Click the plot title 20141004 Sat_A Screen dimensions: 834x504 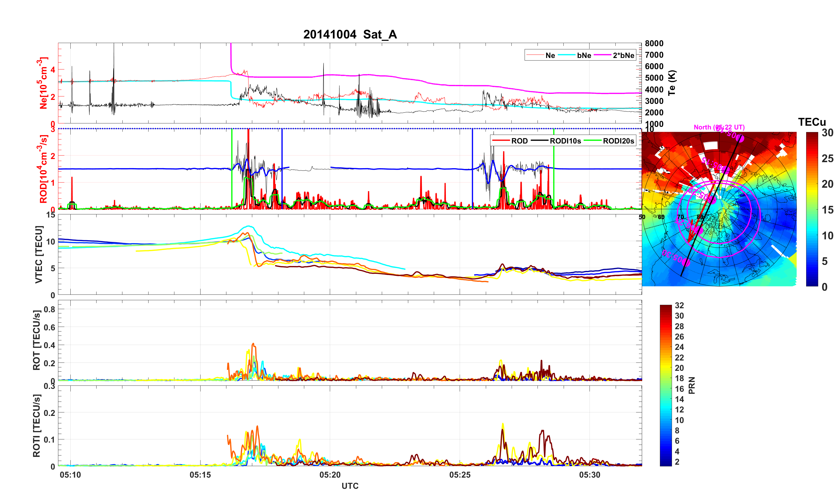coord(350,34)
